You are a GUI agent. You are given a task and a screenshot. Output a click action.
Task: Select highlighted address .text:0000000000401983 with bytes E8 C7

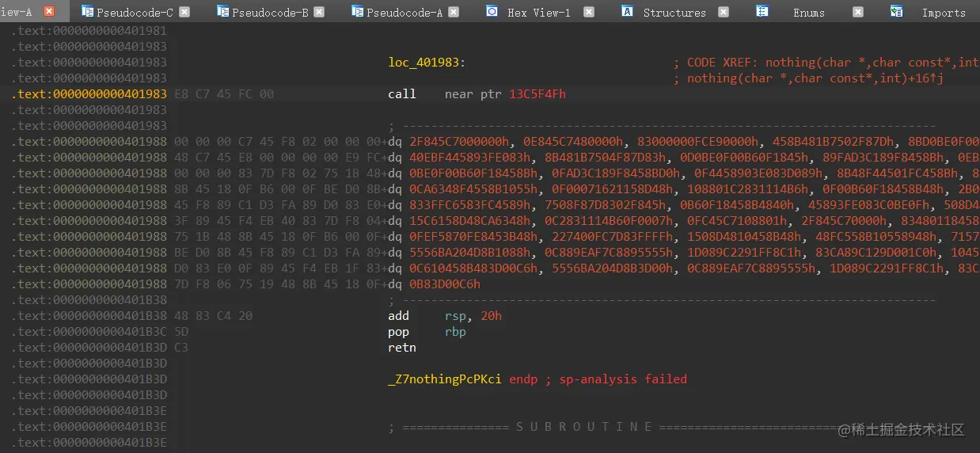[x=89, y=94]
